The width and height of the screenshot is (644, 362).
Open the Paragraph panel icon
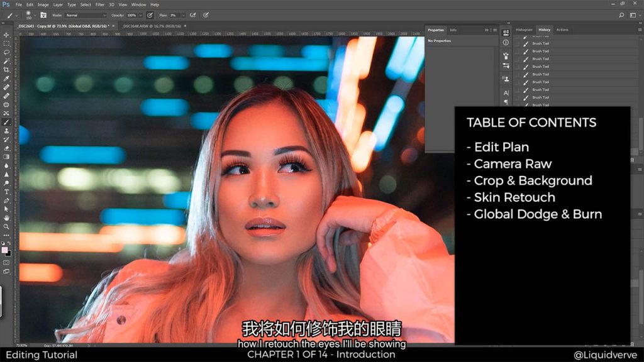click(x=506, y=101)
